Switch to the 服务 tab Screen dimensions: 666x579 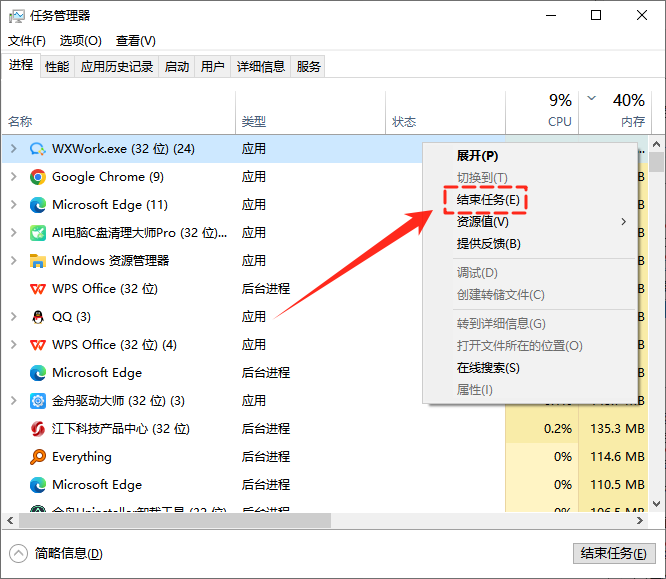point(308,67)
